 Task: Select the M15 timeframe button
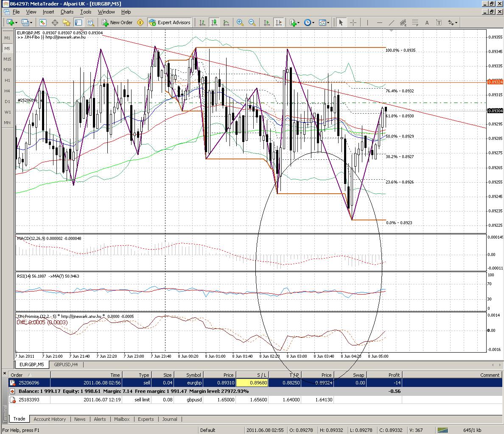7,59
